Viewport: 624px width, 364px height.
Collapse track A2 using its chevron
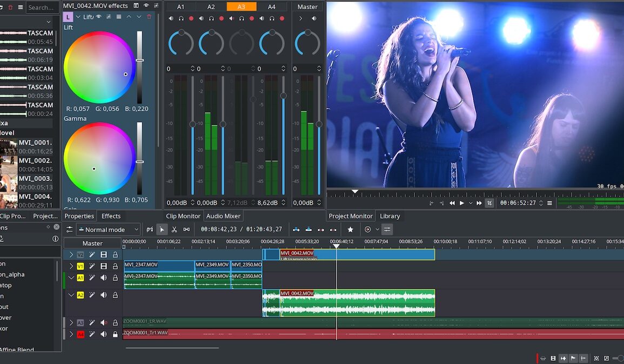[x=71, y=295]
